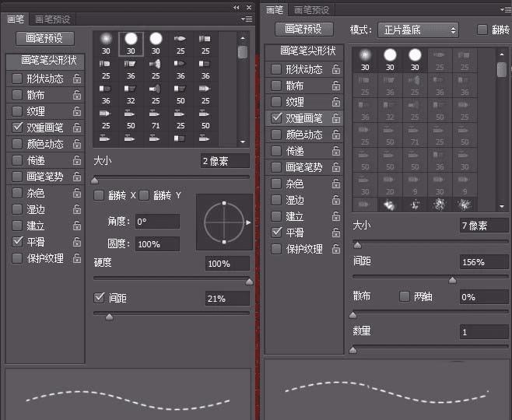Open 画笔笔势 settings in right panel

(304, 167)
